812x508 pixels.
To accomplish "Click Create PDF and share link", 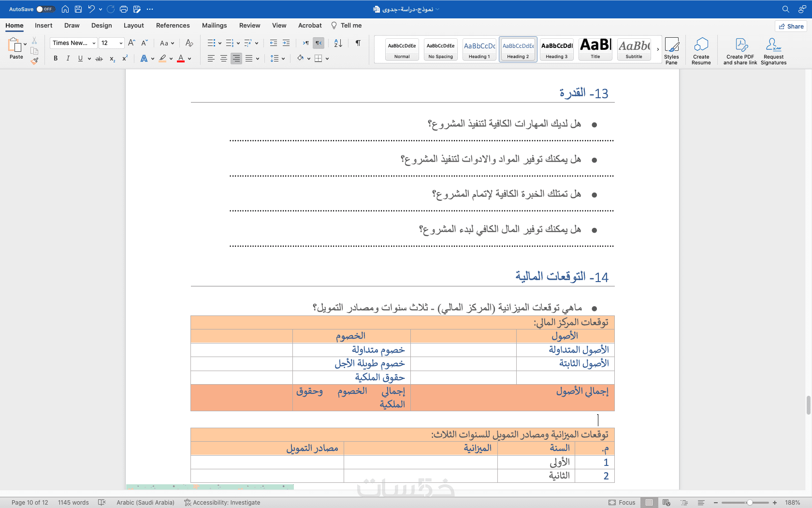I will pos(740,51).
